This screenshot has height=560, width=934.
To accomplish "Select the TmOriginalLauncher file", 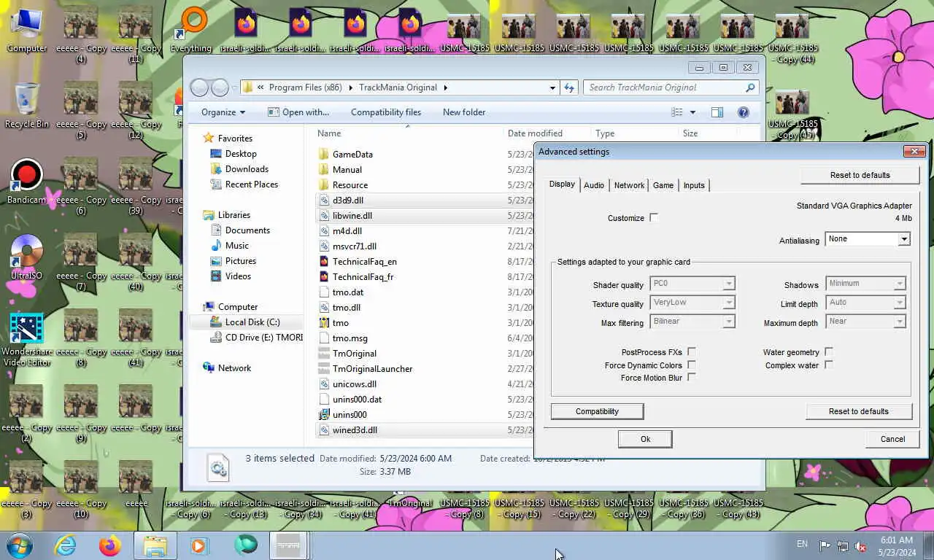I will [372, 368].
